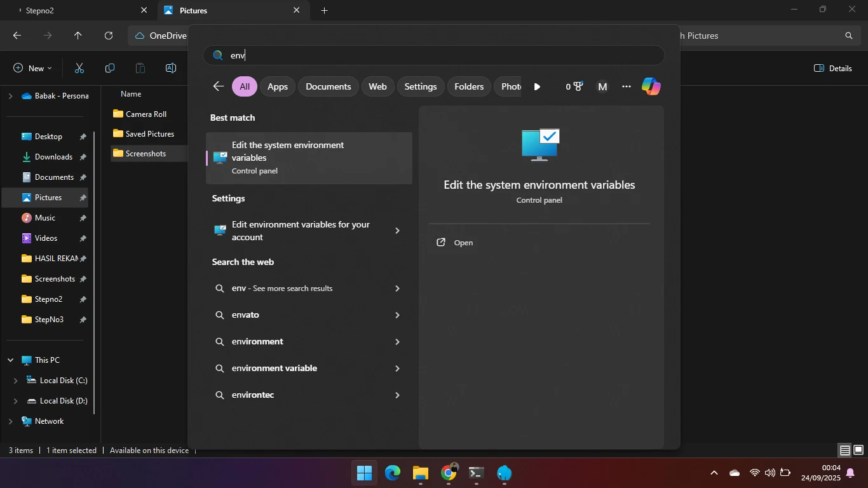Expand the This PC tree node
Screen dimensions: 868x488
coord(11,360)
